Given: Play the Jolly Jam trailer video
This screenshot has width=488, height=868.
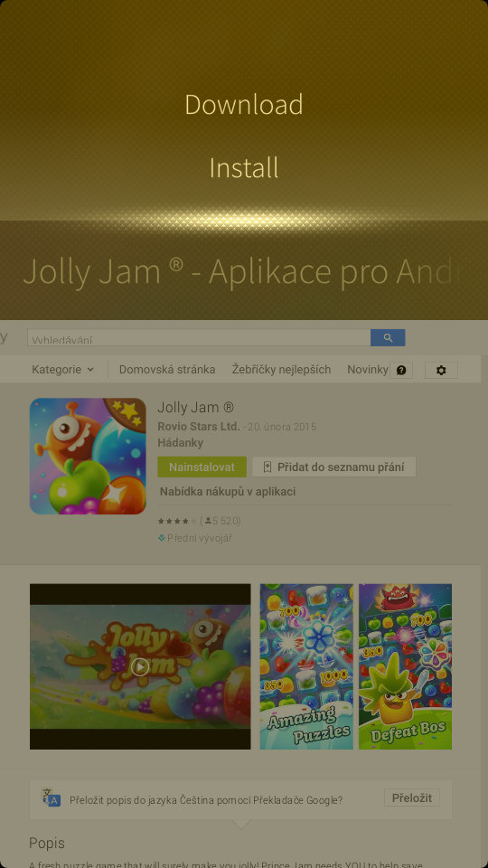Looking at the screenshot, I should [x=140, y=666].
